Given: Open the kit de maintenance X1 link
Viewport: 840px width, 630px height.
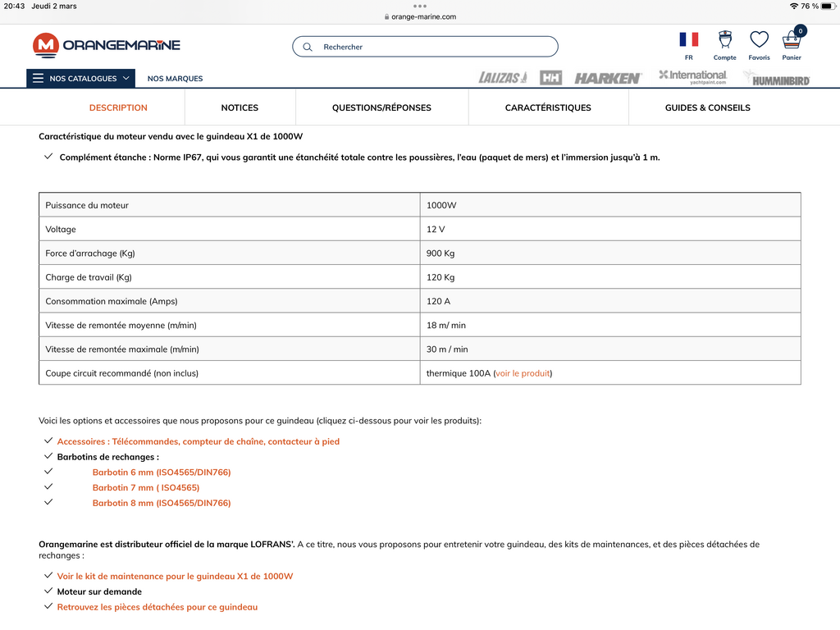Looking at the screenshot, I should [176, 577].
